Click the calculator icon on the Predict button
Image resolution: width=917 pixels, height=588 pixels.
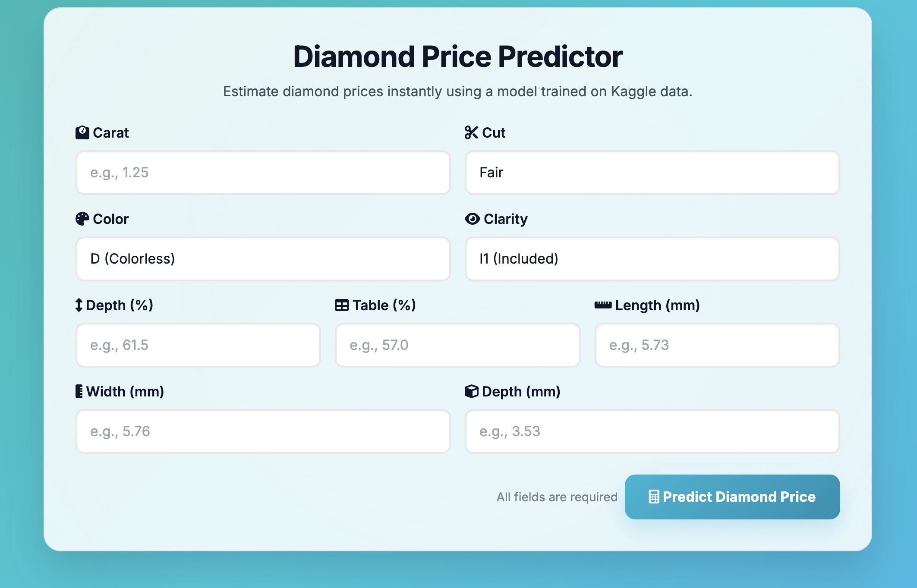[x=654, y=497]
